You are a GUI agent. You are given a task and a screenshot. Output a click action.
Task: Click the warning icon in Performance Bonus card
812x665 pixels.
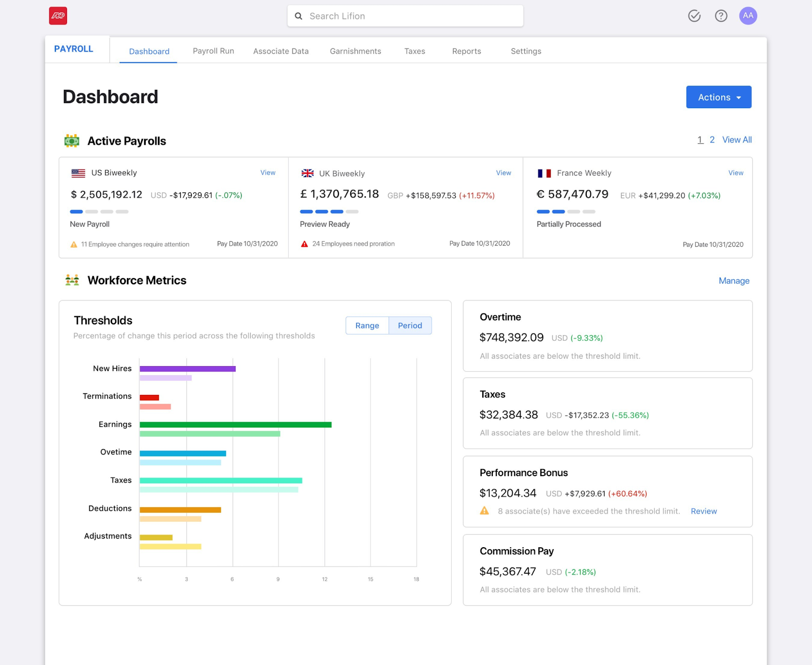coord(484,511)
